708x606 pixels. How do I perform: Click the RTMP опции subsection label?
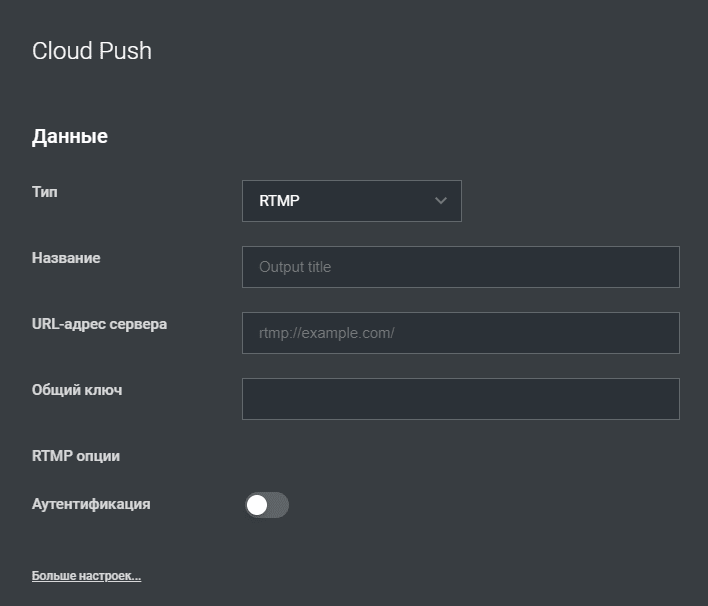pos(76,456)
